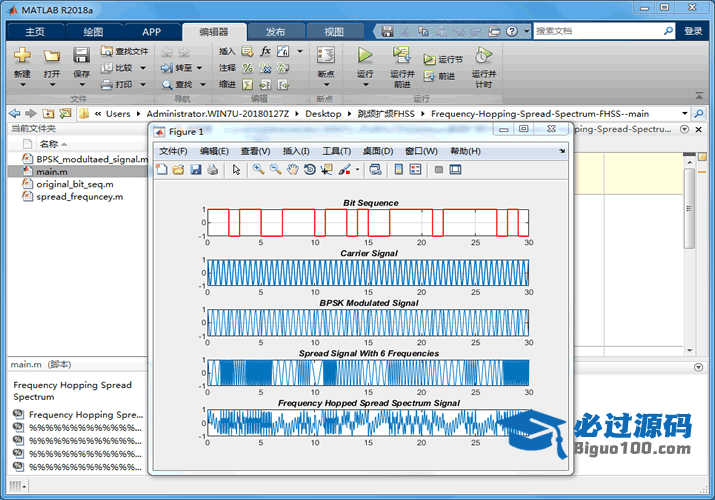Open the Breakpoints (断点) dropdown arrow

tap(326, 84)
